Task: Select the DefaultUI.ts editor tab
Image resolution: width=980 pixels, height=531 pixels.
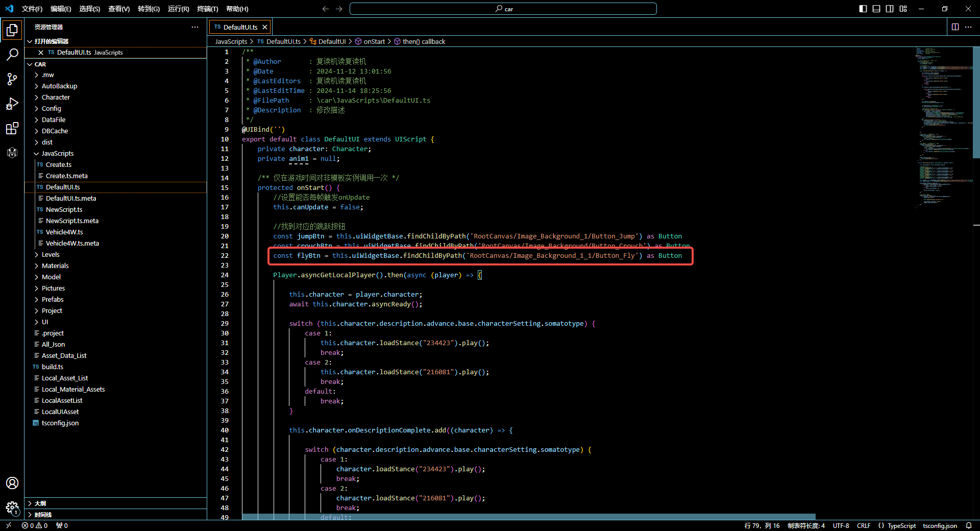Action: [240, 27]
